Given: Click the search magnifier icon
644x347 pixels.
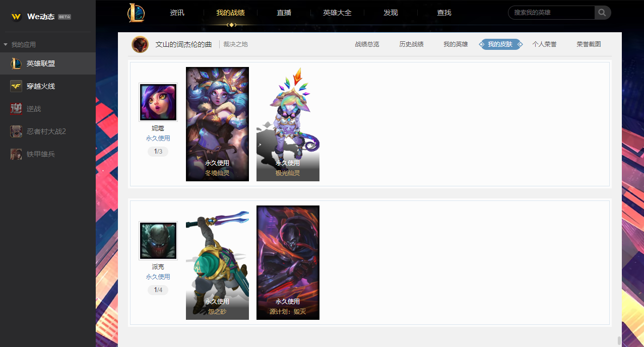Looking at the screenshot, I should point(602,13).
